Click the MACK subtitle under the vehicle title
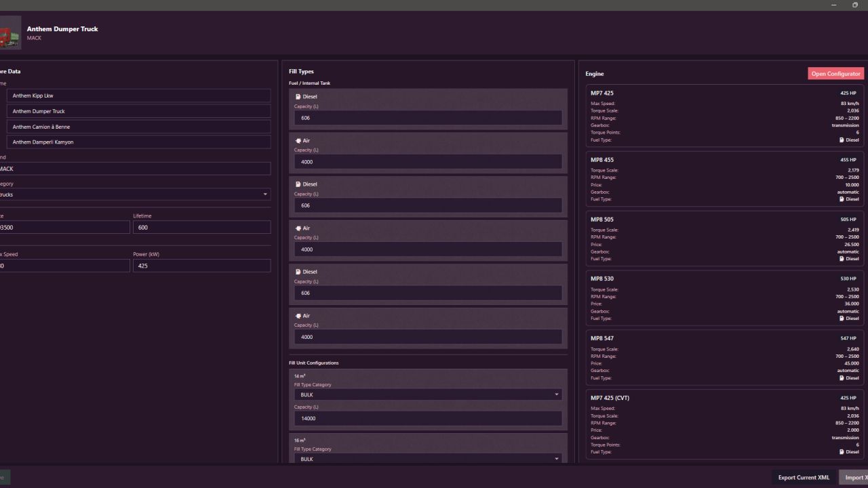 [34, 38]
